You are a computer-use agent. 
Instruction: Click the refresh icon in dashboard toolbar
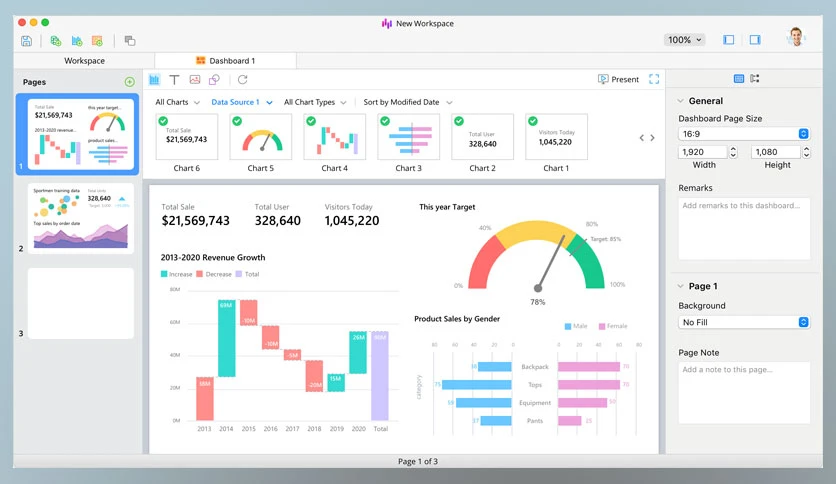pyautogui.click(x=243, y=79)
